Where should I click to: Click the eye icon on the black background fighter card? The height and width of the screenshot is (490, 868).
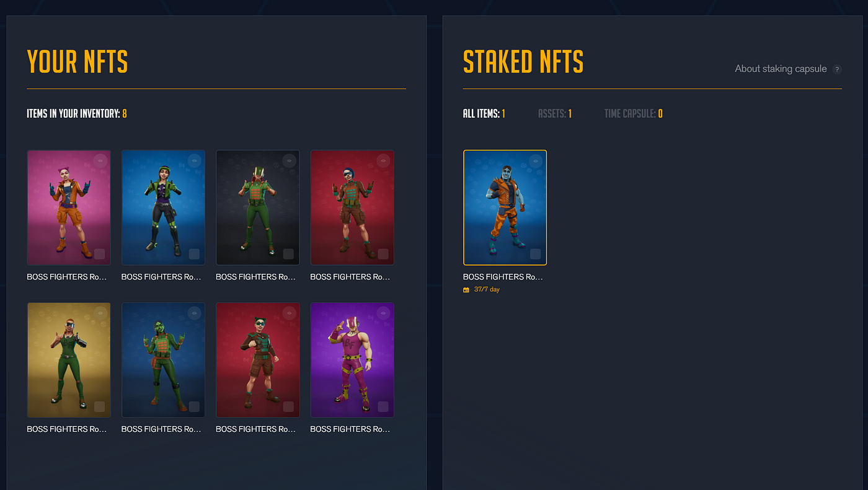[290, 160]
